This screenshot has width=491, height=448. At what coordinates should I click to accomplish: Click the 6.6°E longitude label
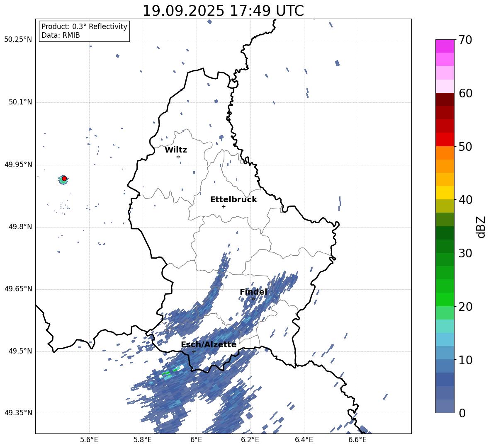click(x=357, y=440)
